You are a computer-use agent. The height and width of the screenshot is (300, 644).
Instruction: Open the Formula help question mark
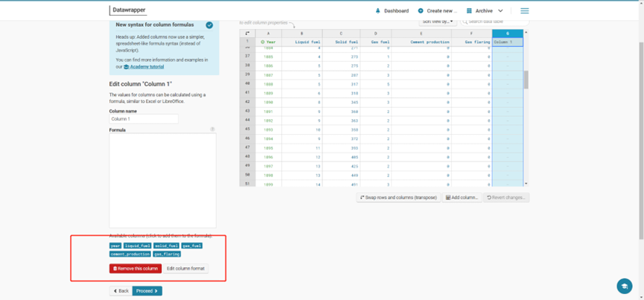point(213,130)
